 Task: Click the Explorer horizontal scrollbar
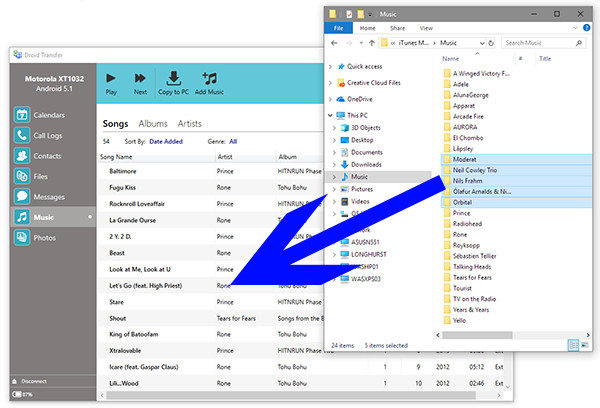tap(477, 335)
